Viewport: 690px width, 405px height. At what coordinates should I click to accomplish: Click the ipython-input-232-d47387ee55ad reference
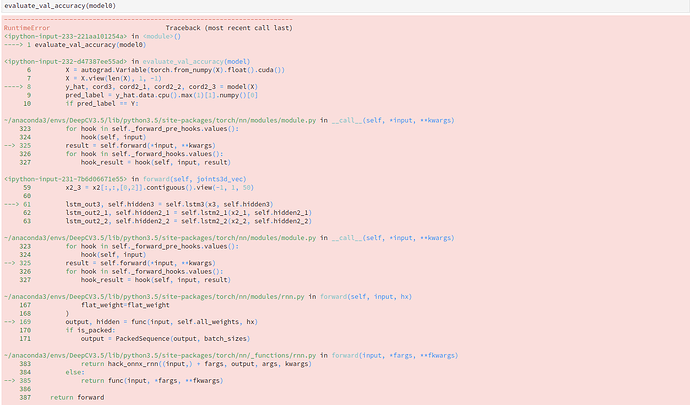click(66, 61)
